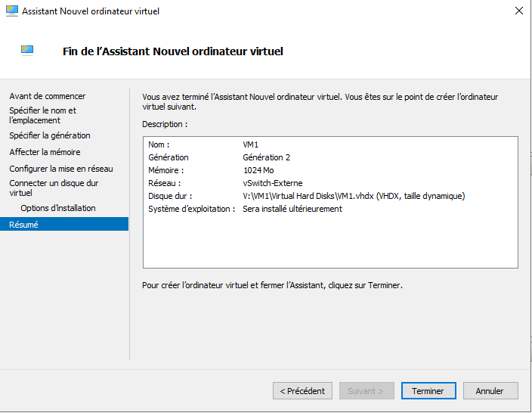Viewport: 532px width, 413px height.
Task: Click the VM1.vhdx hard disk path line
Action: coord(353,196)
